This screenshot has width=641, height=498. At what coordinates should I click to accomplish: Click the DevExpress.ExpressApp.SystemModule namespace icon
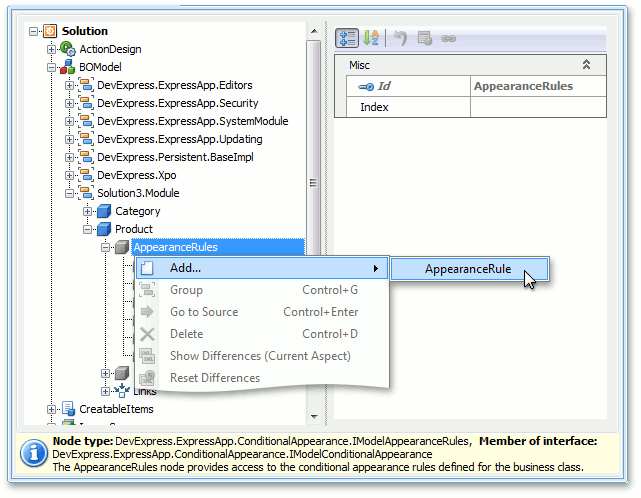(86, 121)
